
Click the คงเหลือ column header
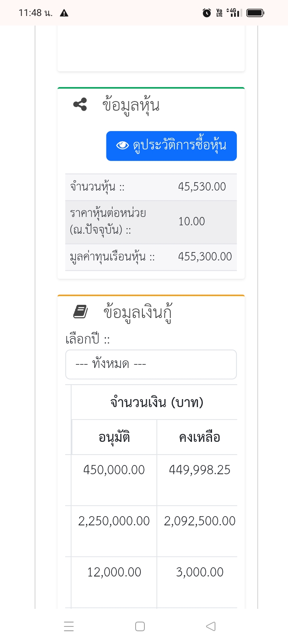pyautogui.click(x=199, y=437)
